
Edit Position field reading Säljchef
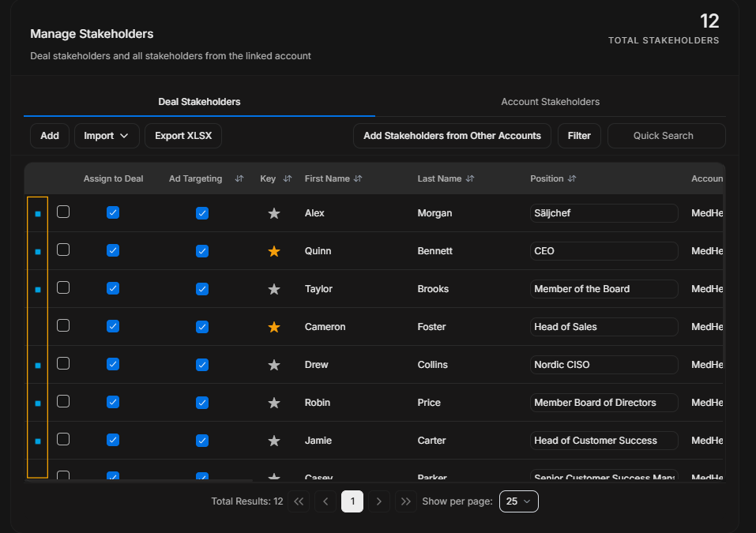pyautogui.click(x=604, y=213)
